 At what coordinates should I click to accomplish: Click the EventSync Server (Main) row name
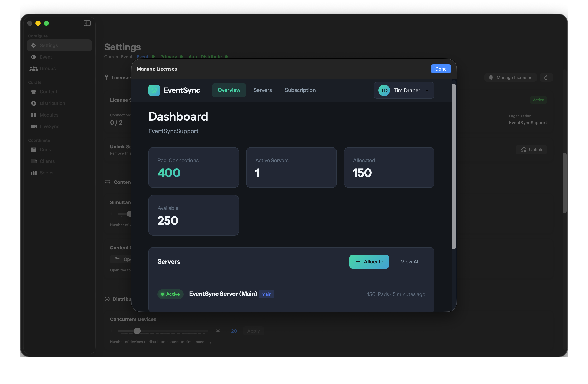223,294
